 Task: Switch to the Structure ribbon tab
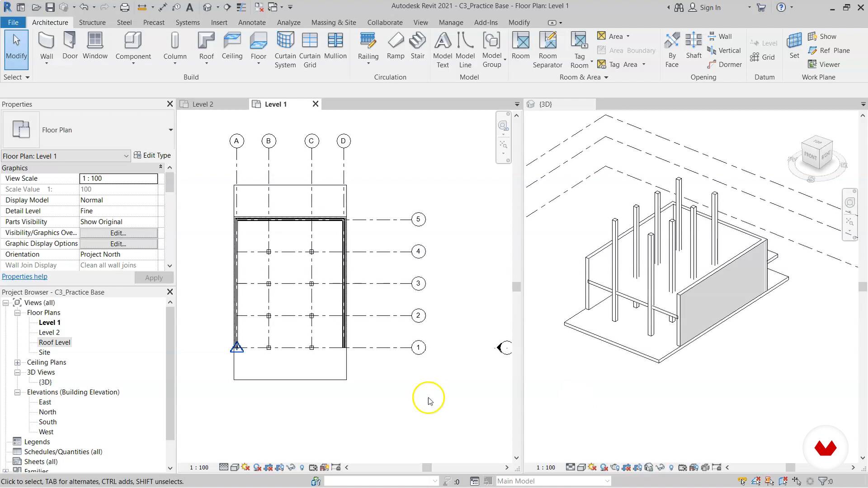[x=92, y=22]
